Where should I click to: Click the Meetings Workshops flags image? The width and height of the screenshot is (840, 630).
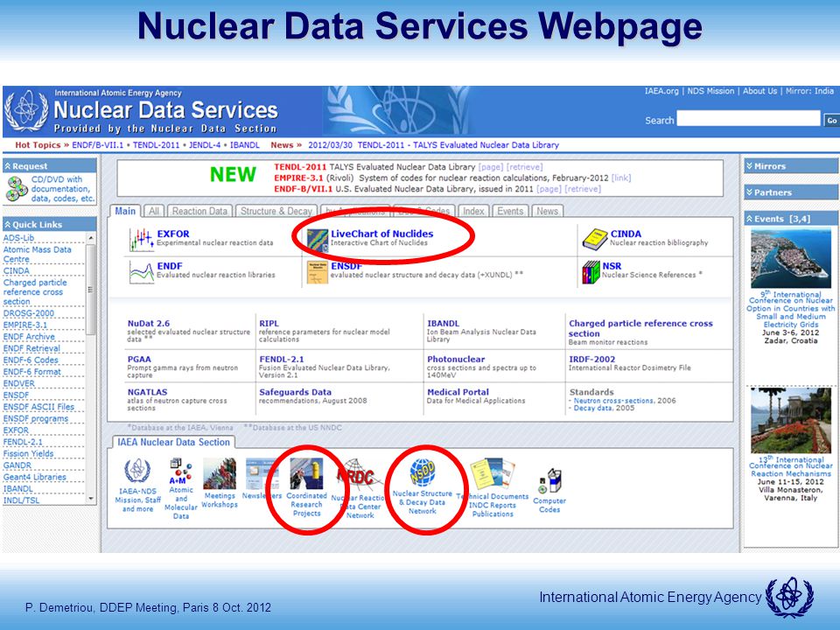[220, 473]
